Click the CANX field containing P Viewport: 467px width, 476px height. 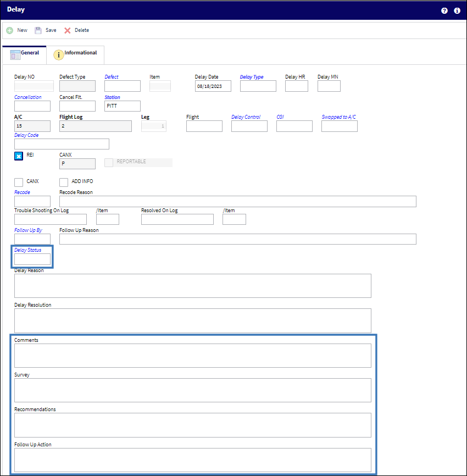coord(77,164)
